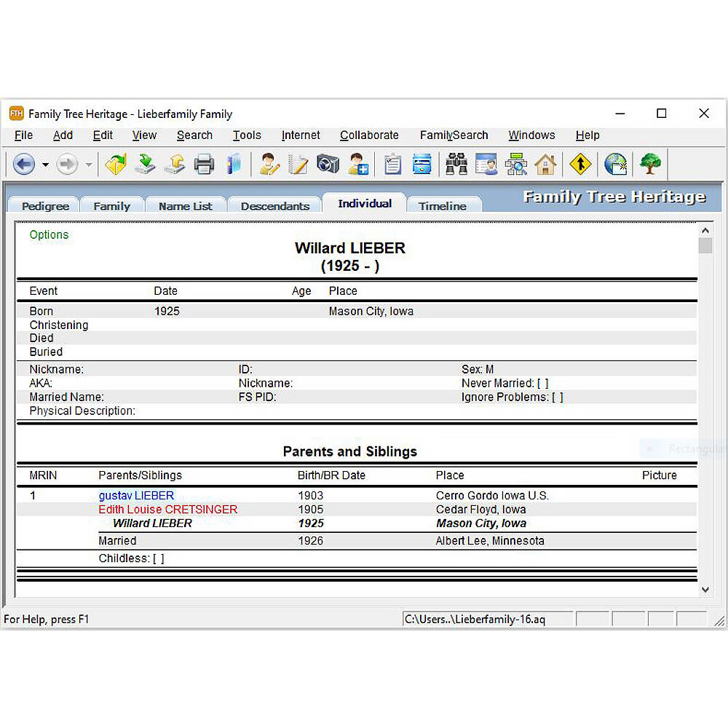Click the vertical scrollbar thumb

pos(705,245)
